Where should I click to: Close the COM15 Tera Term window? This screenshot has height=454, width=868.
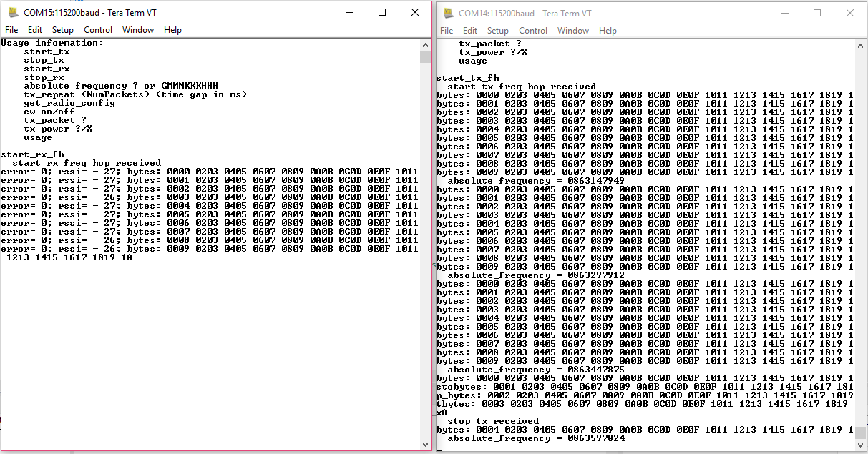coord(415,12)
